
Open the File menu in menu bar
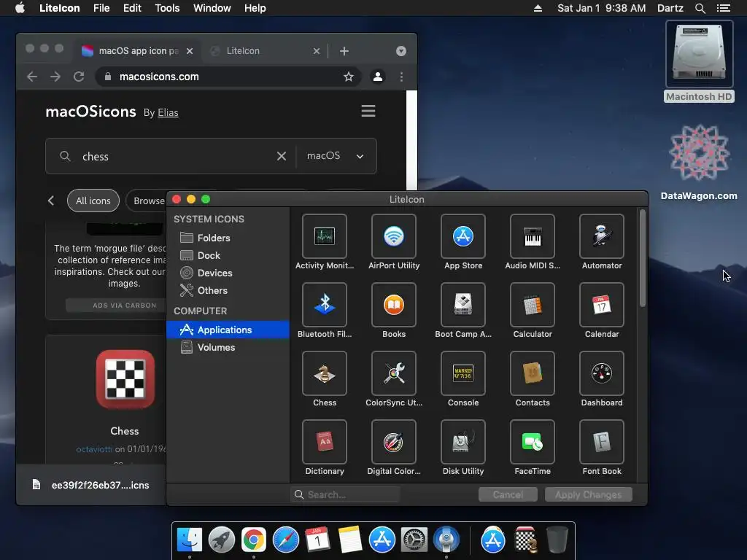[101, 8]
